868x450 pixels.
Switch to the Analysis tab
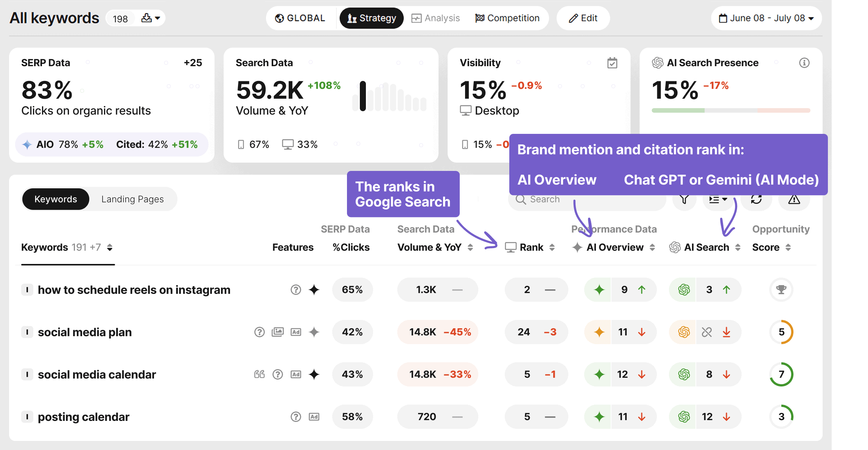pos(436,18)
